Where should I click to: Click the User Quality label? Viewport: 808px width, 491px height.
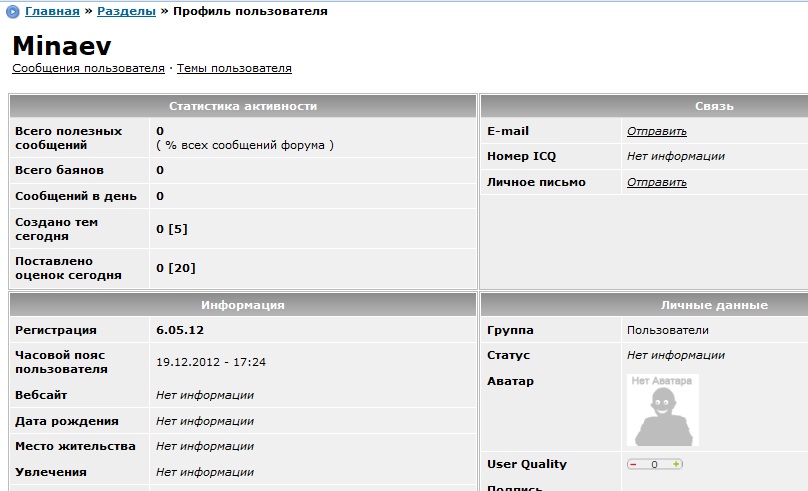click(x=527, y=464)
